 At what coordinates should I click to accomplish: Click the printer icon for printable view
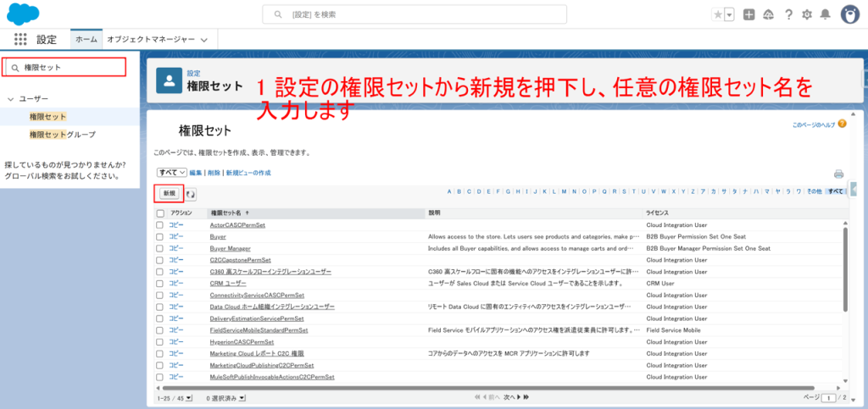[x=838, y=174]
